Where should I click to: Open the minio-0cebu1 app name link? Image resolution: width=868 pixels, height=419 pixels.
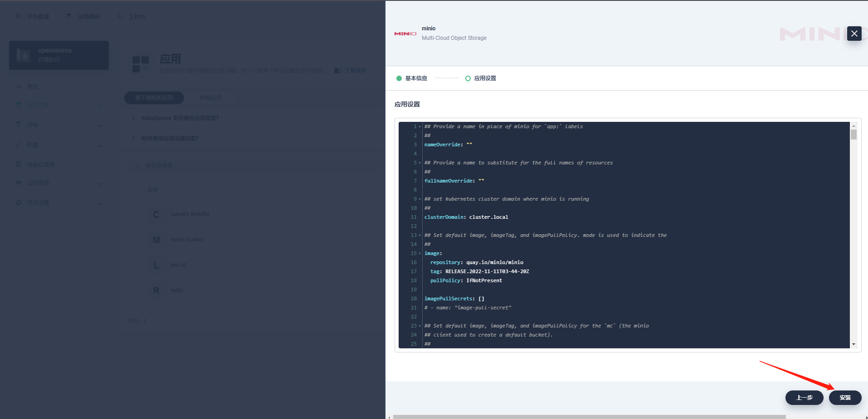point(187,240)
